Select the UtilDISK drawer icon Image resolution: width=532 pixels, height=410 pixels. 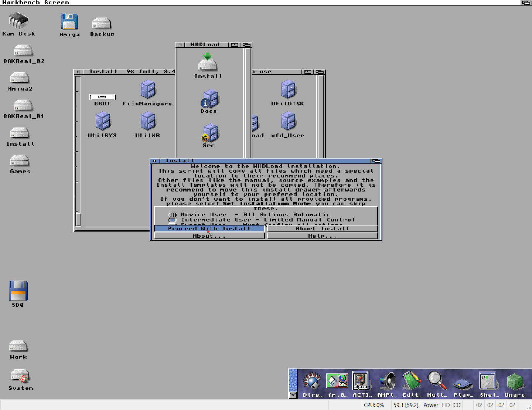click(288, 90)
